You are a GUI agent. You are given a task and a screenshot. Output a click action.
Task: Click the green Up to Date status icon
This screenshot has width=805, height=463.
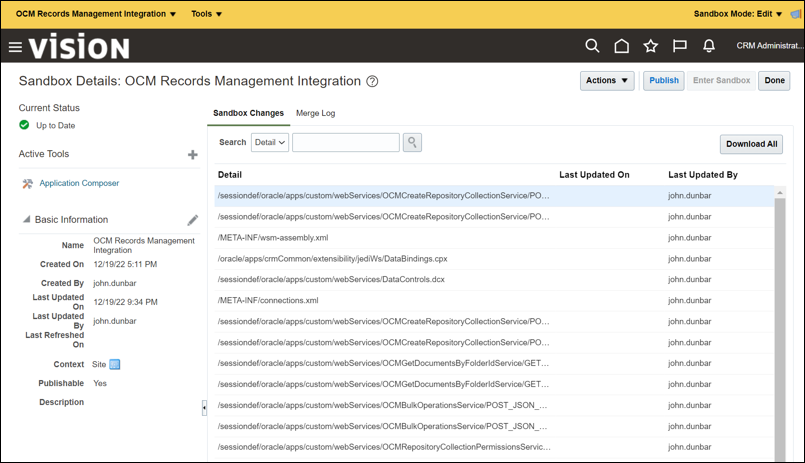coord(24,125)
